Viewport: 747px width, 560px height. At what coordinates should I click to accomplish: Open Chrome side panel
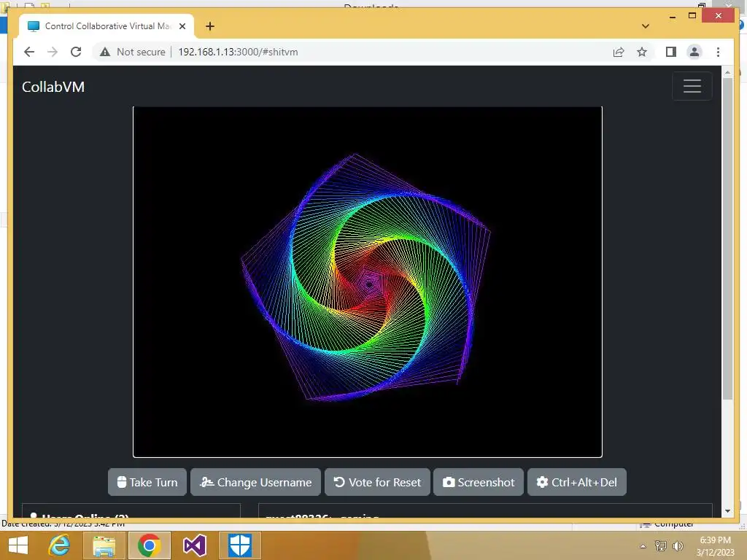(x=671, y=52)
